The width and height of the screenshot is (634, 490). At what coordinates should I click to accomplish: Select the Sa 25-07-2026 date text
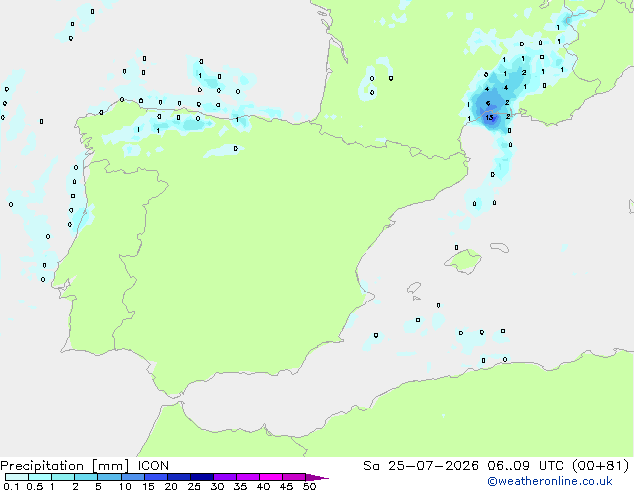(421, 466)
